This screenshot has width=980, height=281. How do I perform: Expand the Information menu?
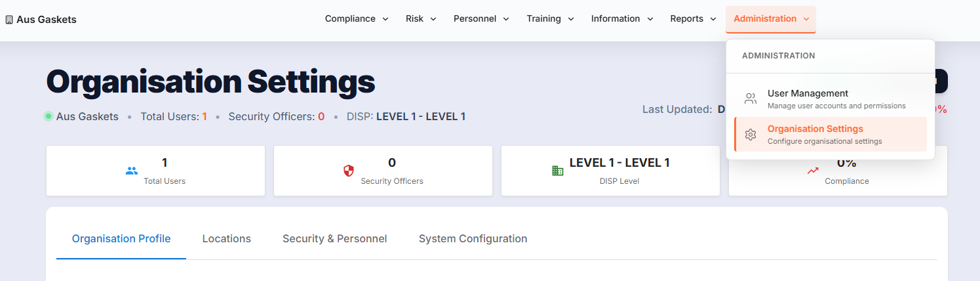click(622, 19)
